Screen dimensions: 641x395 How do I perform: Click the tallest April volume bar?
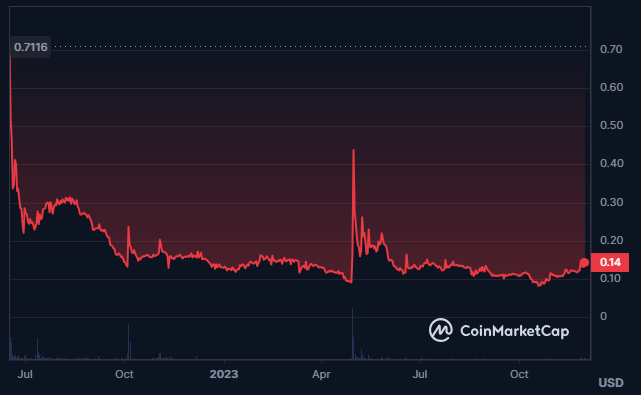click(352, 334)
